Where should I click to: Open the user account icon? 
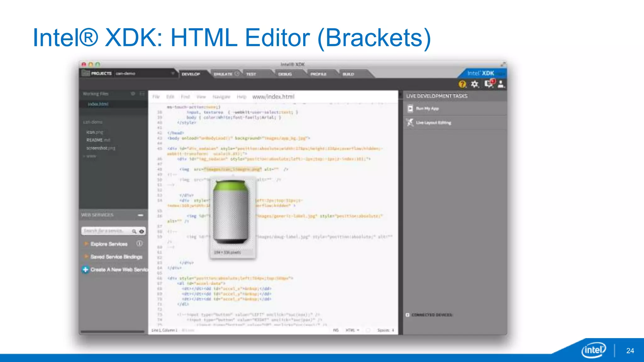501,84
